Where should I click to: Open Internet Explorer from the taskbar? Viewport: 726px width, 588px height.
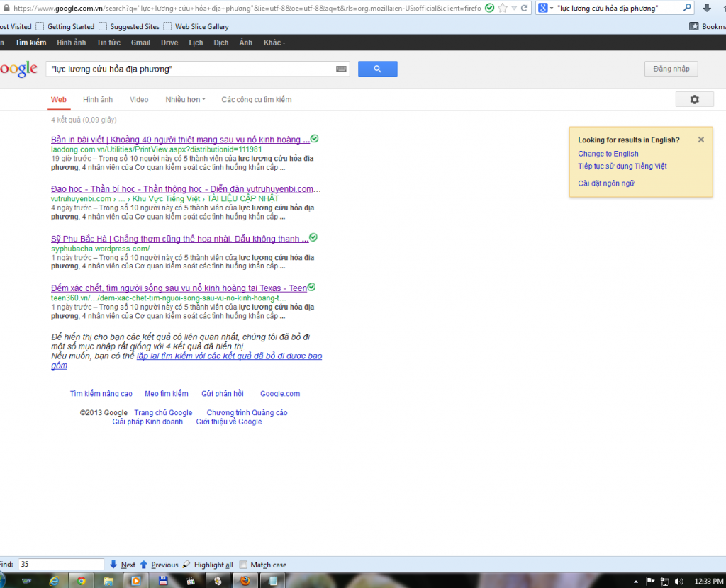pyautogui.click(x=54, y=581)
